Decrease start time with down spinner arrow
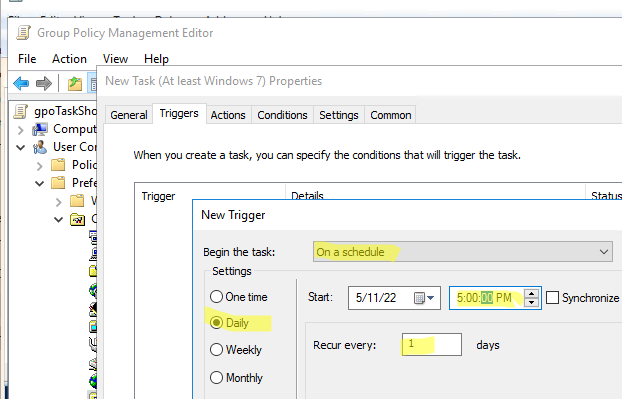Screen dimensions: 622x399 click(x=532, y=303)
